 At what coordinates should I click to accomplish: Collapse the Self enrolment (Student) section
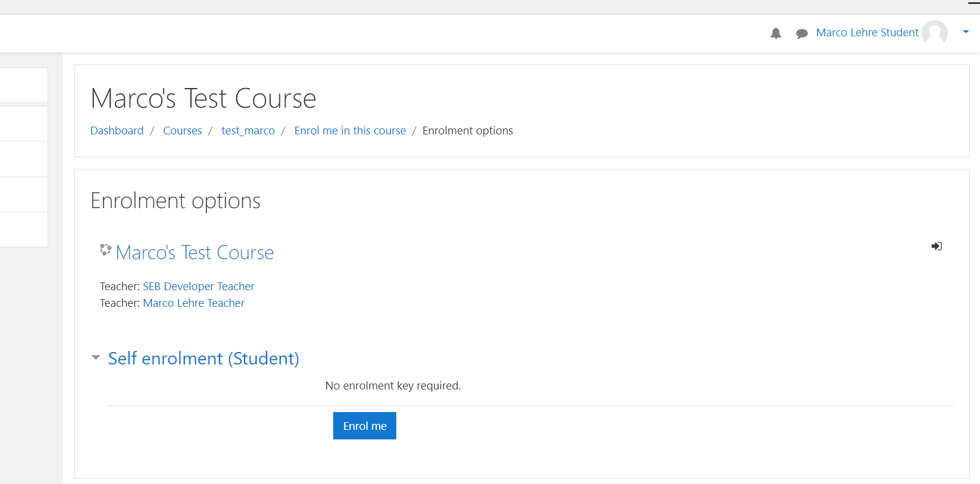96,357
